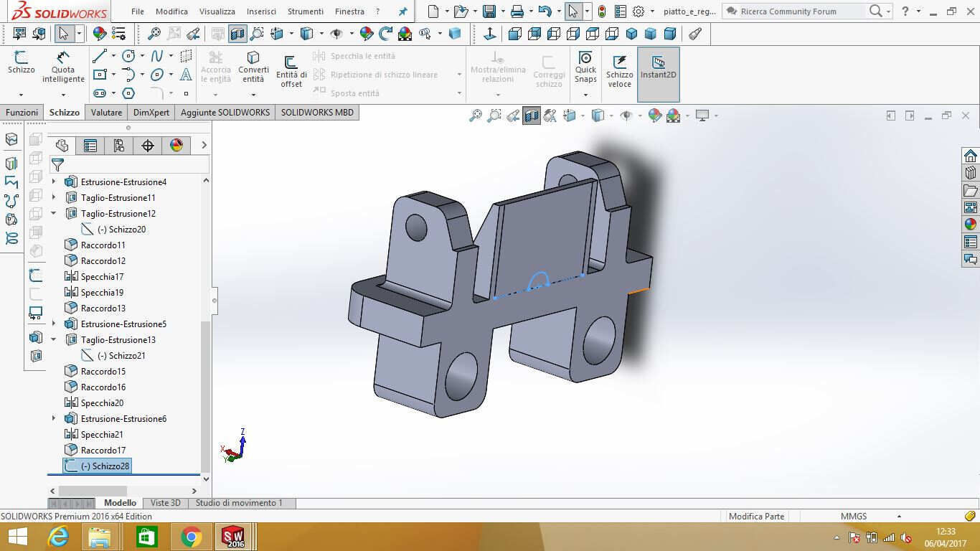
Task: Switch to the Funzioni tab
Action: [x=22, y=113]
